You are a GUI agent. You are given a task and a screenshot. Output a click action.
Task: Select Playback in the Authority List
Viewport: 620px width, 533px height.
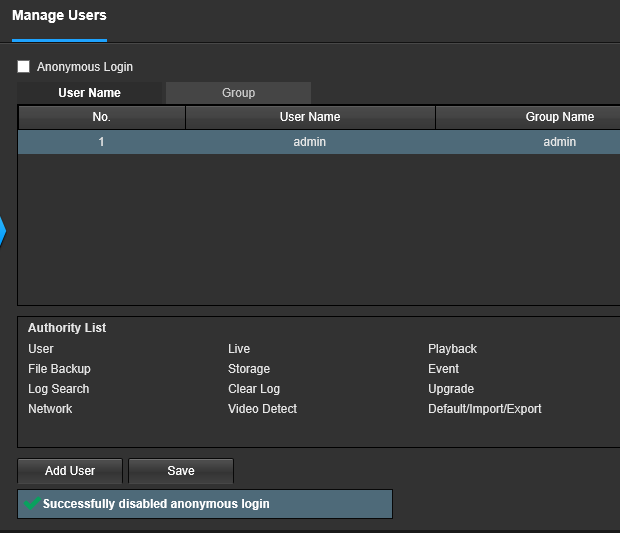pos(452,349)
